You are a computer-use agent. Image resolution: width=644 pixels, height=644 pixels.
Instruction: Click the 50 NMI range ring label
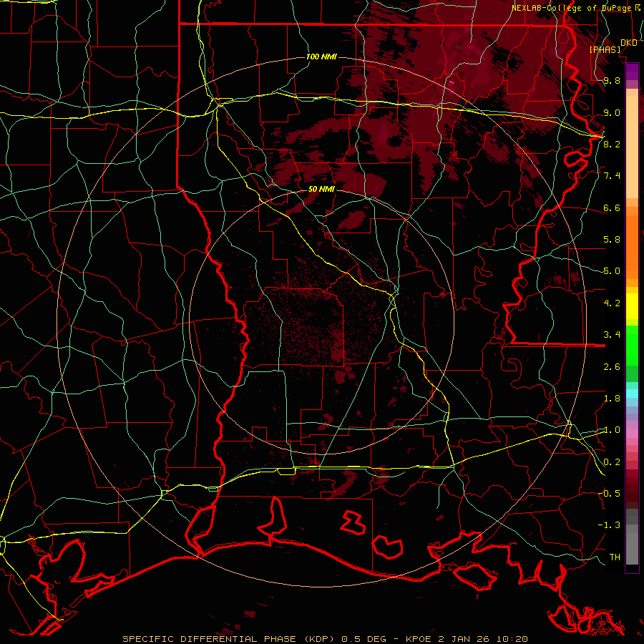[321, 189]
